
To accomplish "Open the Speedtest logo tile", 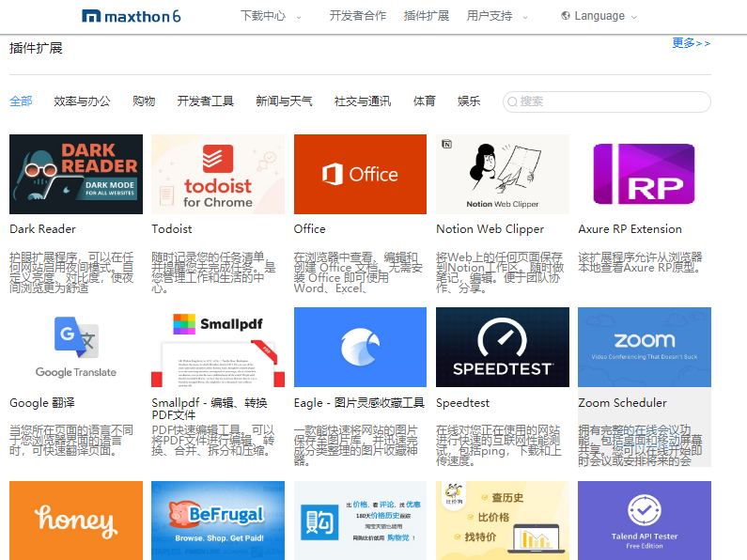I will 503,347.
